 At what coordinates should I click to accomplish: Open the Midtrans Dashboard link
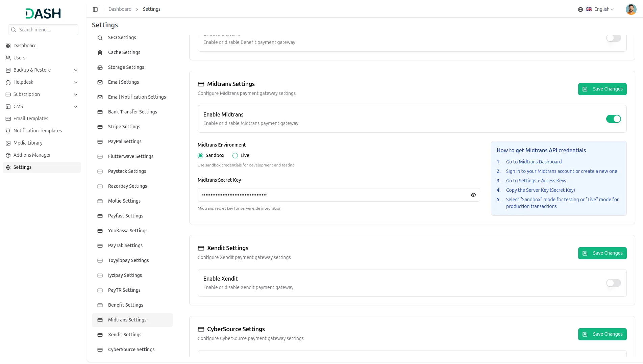(540, 162)
